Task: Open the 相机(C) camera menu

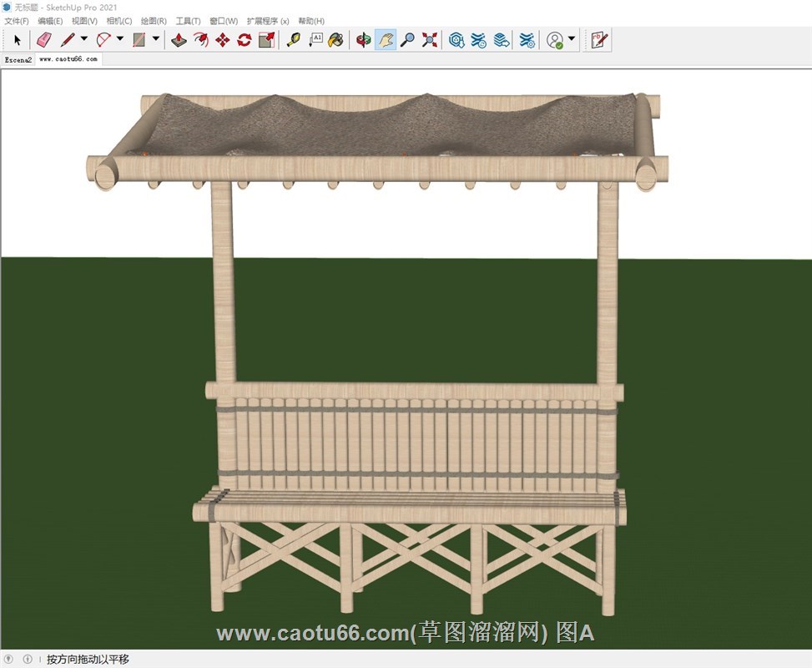Action: [x=119, y=21]
